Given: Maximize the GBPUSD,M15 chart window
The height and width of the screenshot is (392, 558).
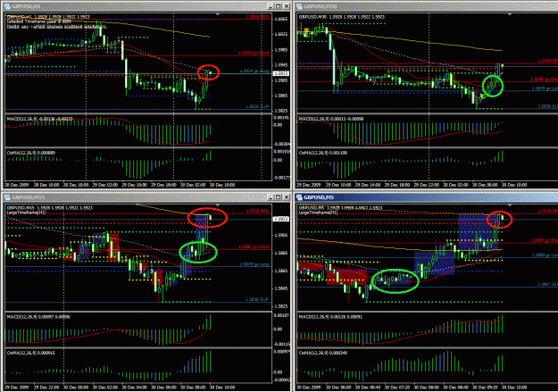Looking at the screenshot, I should pyautogui.click(x=279, y=196).
